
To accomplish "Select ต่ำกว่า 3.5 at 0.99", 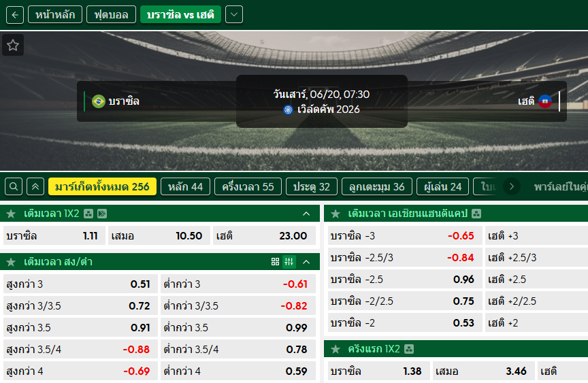I will click(x=238, y=327).
